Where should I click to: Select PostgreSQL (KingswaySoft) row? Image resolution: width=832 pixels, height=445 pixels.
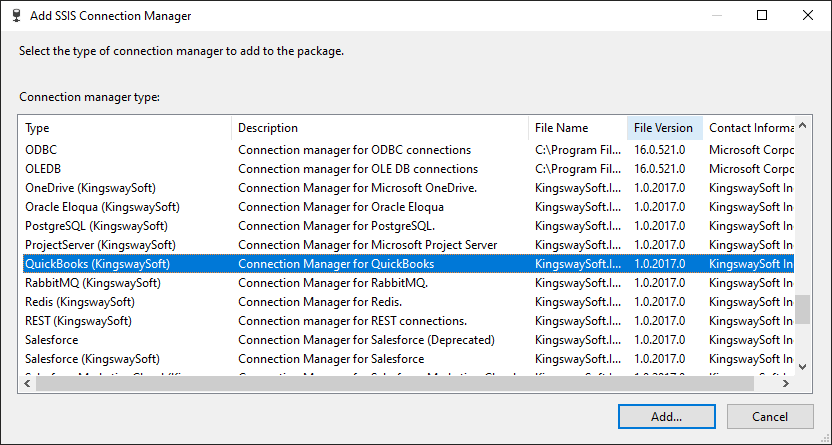pyautogui.click(x=409, y=226)
